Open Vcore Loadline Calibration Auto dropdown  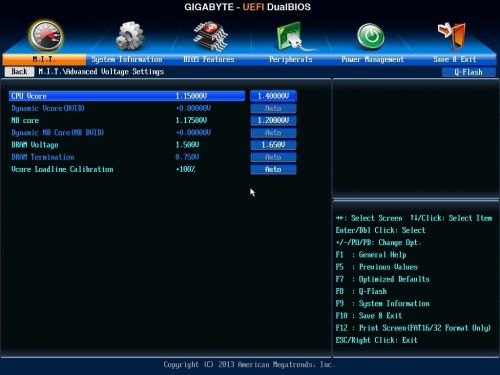coord(273,169)
